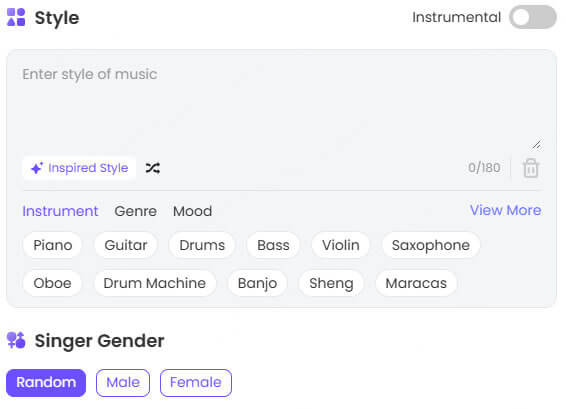Add the Maracas tag

pyautogui.click(x=416, y=283)
